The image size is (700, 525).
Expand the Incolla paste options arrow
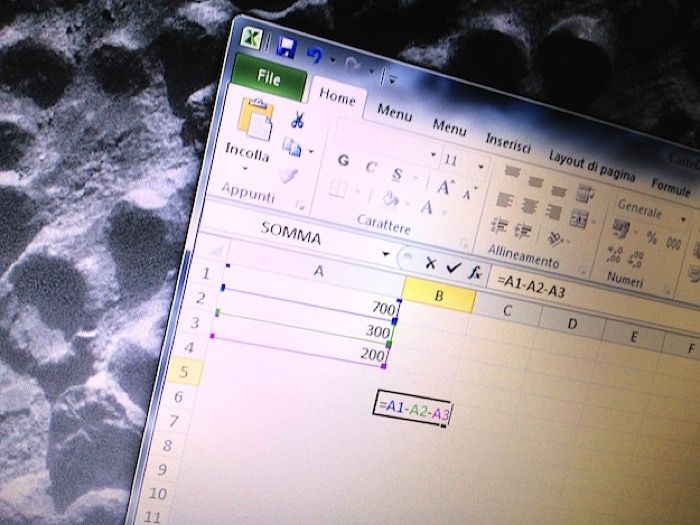(245, 169)
